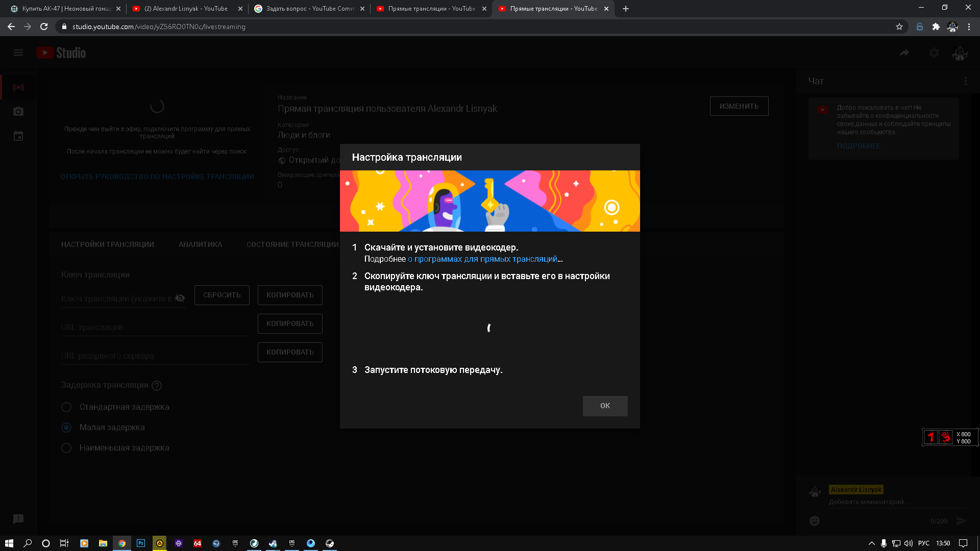Select the Stream icon in left sidebar
The width and height of the screenshot is (980, 551).
click(x=18, y=87)
